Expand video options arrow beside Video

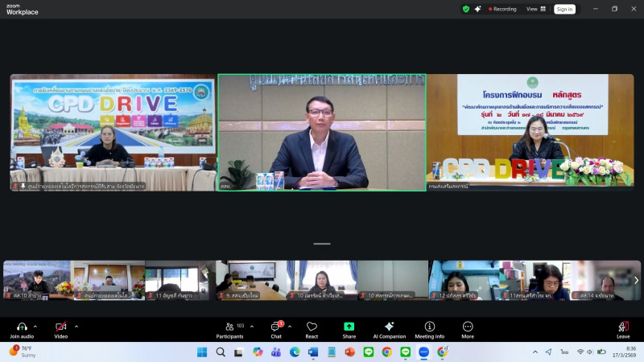(76, 326)
